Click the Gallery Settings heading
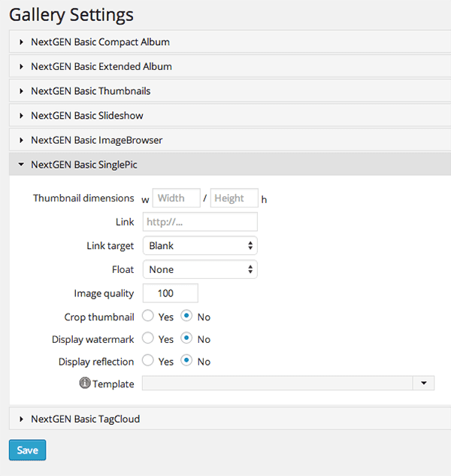Image resolution: width=451 pixels, height=476 pixels. point(71,15)
